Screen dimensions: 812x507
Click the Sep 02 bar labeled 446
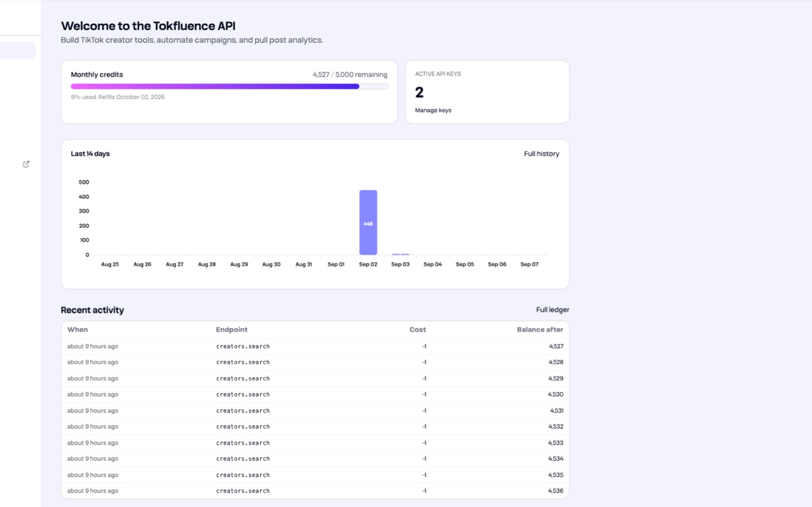click(x=368, y=222)
